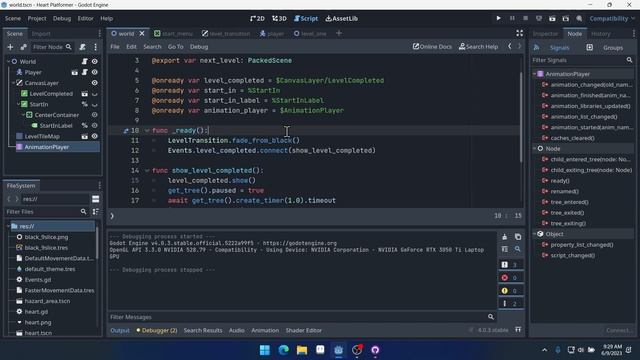Collapse CenterContainer node children

pos(23,115)
